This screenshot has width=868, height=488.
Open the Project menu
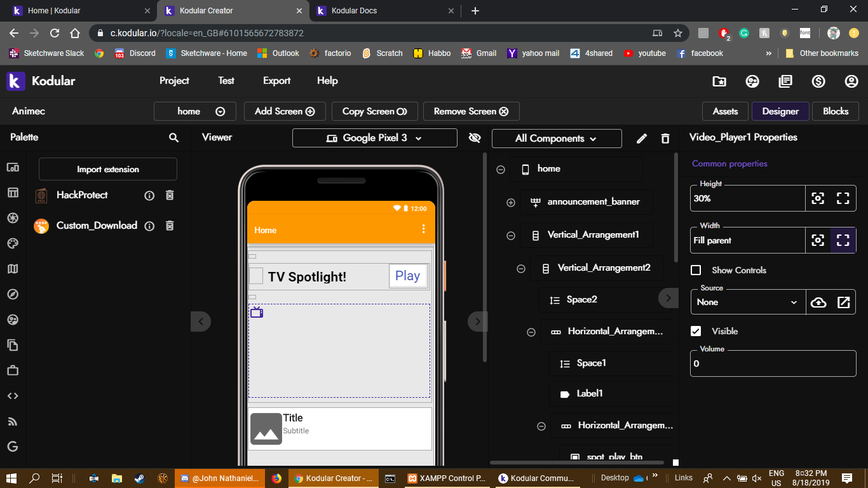(173, 81)
